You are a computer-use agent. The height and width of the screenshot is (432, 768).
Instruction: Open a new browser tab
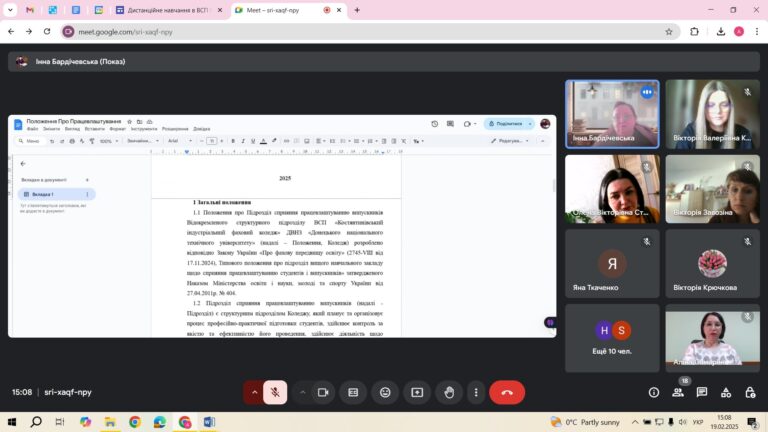coord(357,10)
